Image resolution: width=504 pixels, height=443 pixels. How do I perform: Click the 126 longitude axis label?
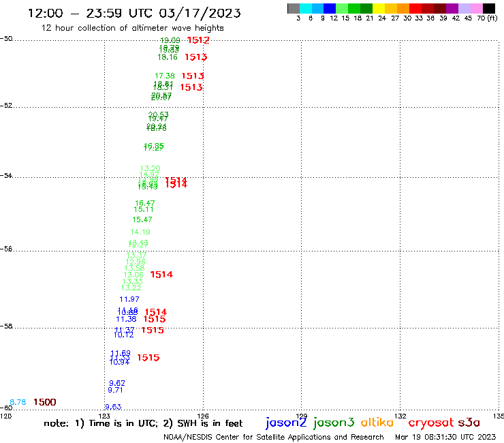point(203,416)
